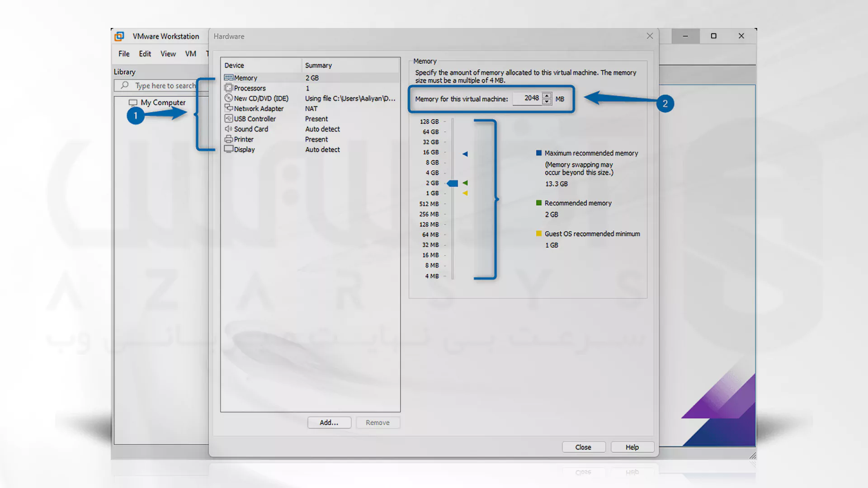Click the 4 MB slider scale label
Screen dimensions: 868x488
432,276
